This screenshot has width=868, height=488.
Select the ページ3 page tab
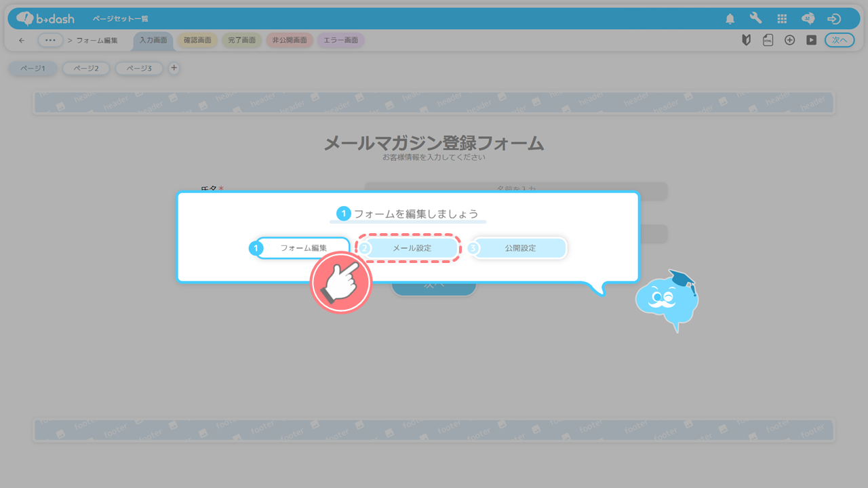pyautogui.click(x=139, y=68)
